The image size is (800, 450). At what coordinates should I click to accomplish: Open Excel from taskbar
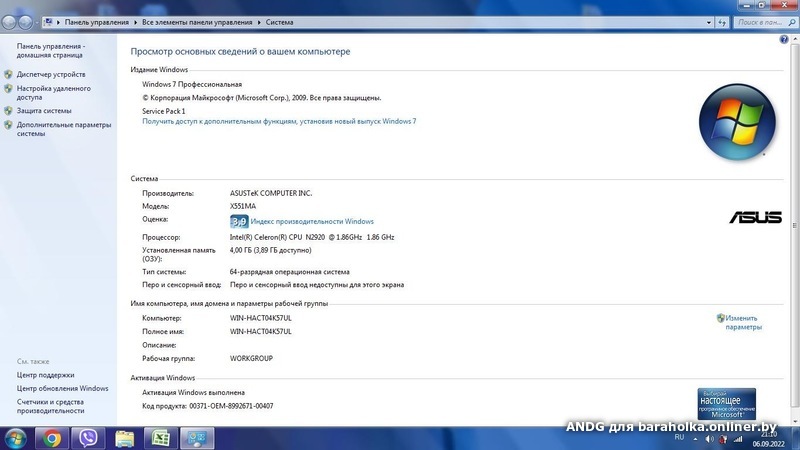tap(161, 439)
